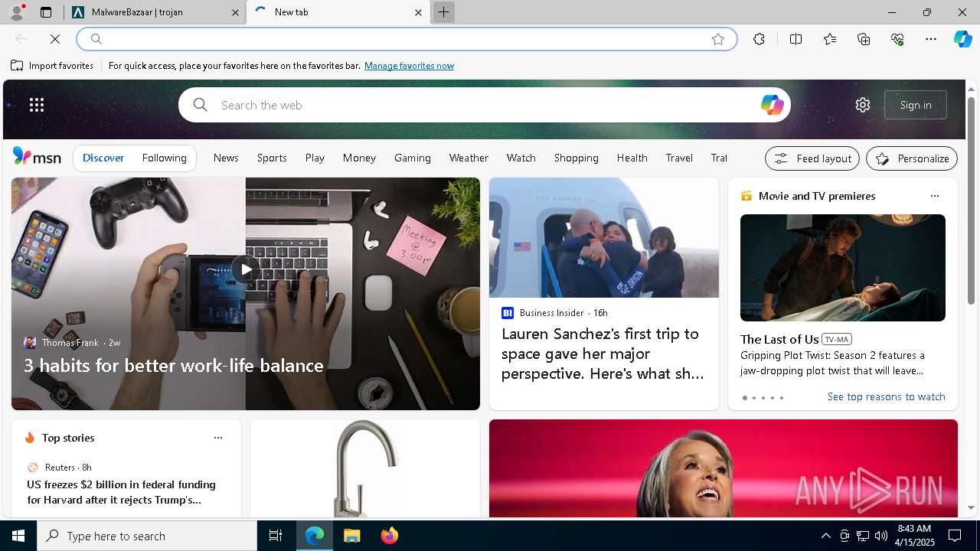Open Settings and more ellipsis menu

click(931, 39)
